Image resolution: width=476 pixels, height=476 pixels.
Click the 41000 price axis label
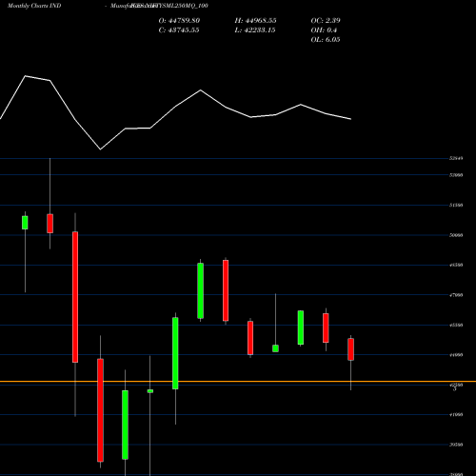pos(456,415)
